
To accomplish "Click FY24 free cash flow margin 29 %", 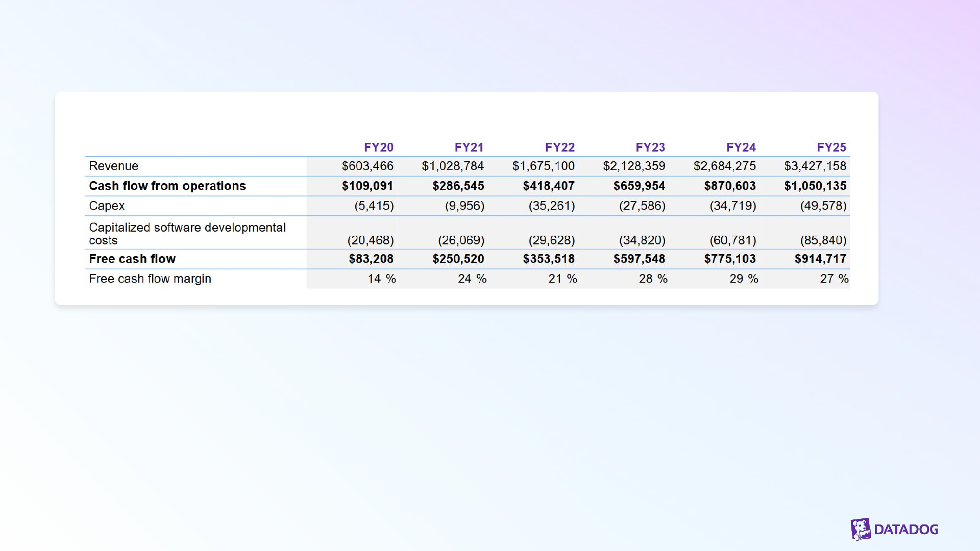I will 743,279.
